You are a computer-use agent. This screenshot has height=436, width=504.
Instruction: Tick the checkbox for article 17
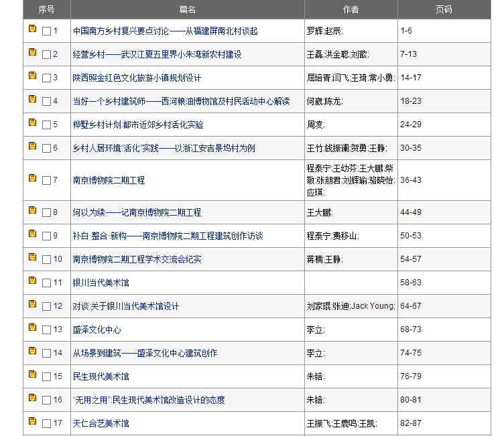coord(47,424)
